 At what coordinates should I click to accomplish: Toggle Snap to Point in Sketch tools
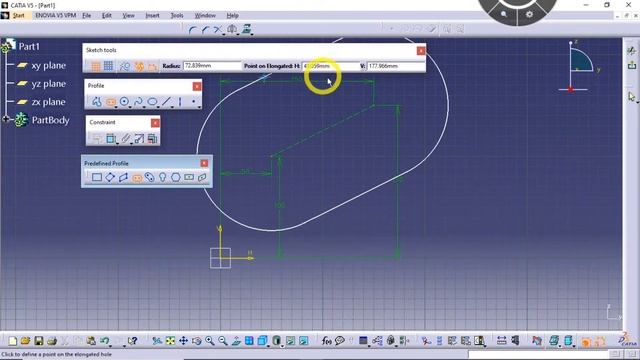click(x=109, y=66)
